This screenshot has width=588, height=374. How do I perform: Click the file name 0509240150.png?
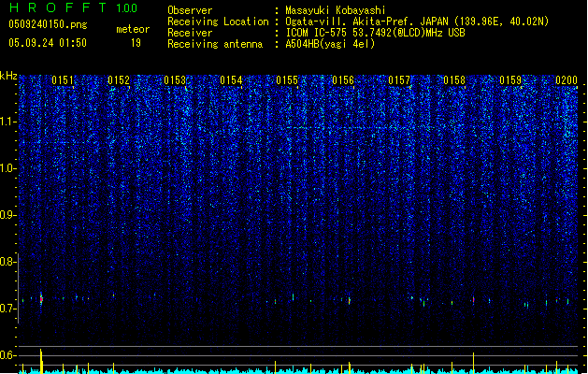[48, 25]
